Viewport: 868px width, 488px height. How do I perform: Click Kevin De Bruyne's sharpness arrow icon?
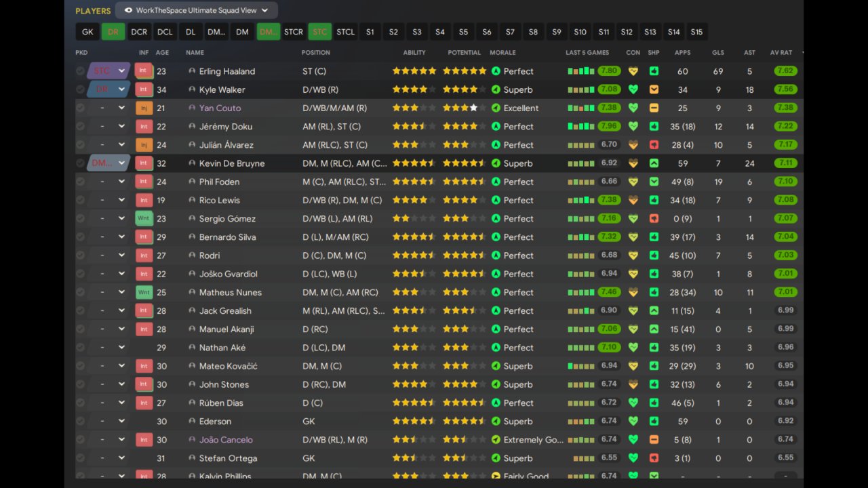click(x=654, y=163)
